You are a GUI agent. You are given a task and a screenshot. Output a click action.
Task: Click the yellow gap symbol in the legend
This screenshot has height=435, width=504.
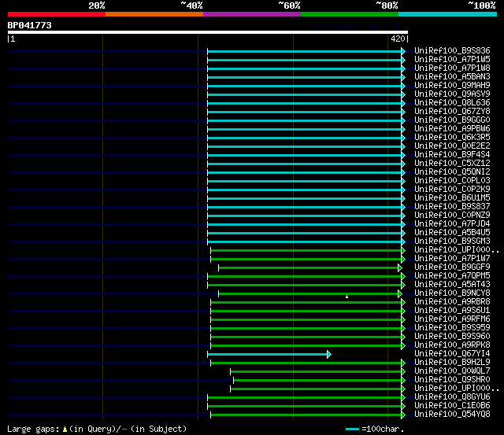pos(65,429)
